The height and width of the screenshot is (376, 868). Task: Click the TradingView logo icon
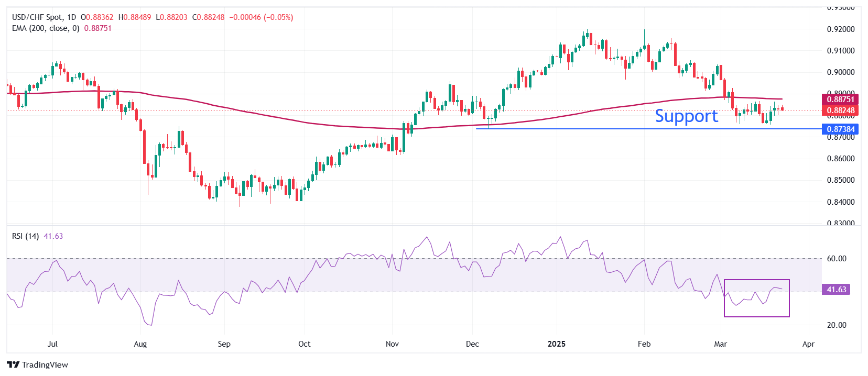13,365
